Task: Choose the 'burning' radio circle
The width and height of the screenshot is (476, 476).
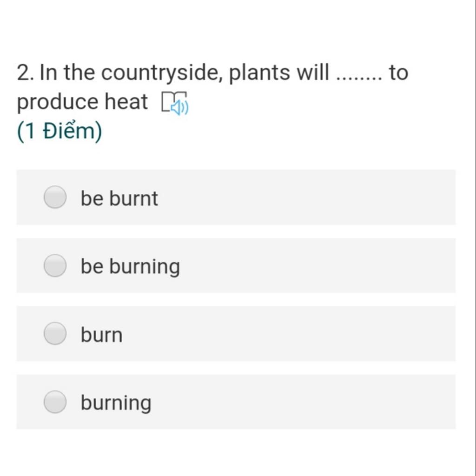Action: [55, 402]
